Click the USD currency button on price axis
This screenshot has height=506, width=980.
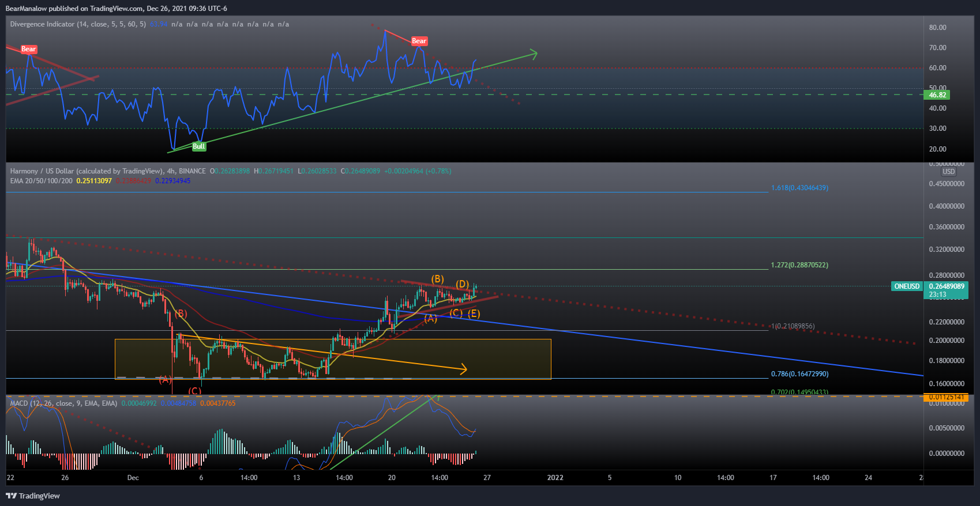(x=949, y=172)
